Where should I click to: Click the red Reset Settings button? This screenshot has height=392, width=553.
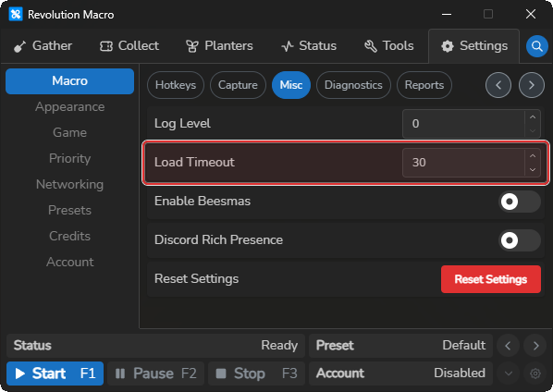[x=490, y=279]
